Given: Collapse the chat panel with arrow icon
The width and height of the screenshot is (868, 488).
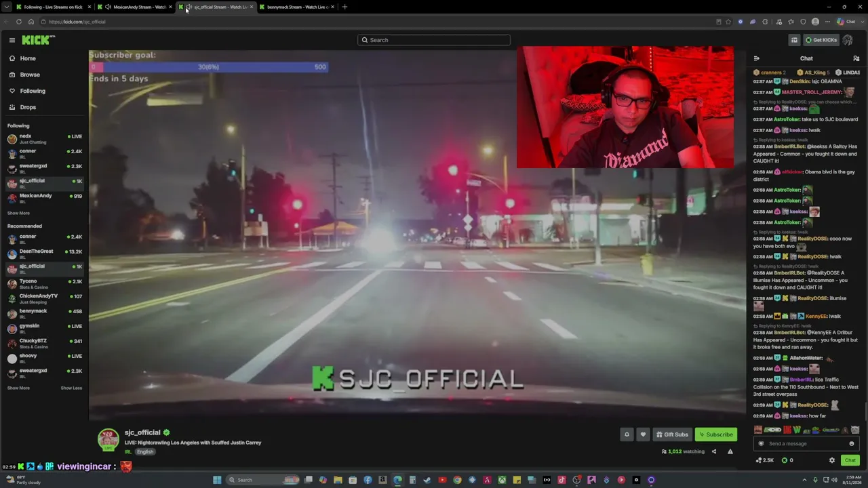Looking at the screenshot, I should click(x=757, y=58).
